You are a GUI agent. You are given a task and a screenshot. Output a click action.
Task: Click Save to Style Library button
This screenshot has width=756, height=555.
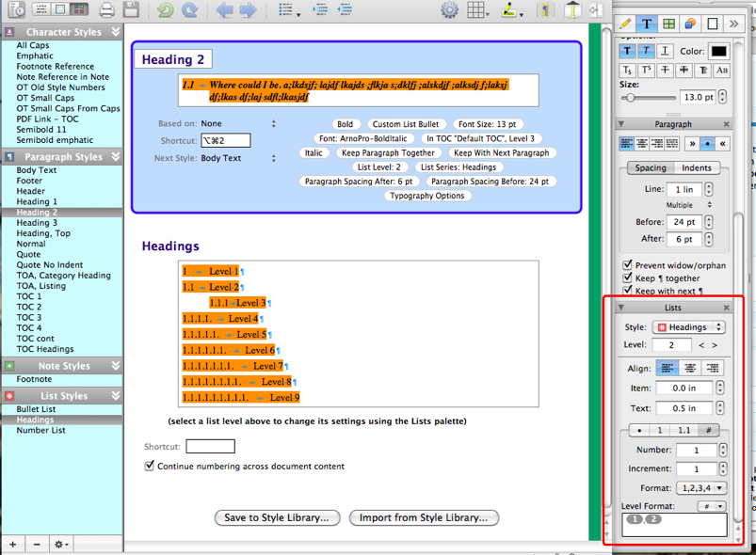277,517
